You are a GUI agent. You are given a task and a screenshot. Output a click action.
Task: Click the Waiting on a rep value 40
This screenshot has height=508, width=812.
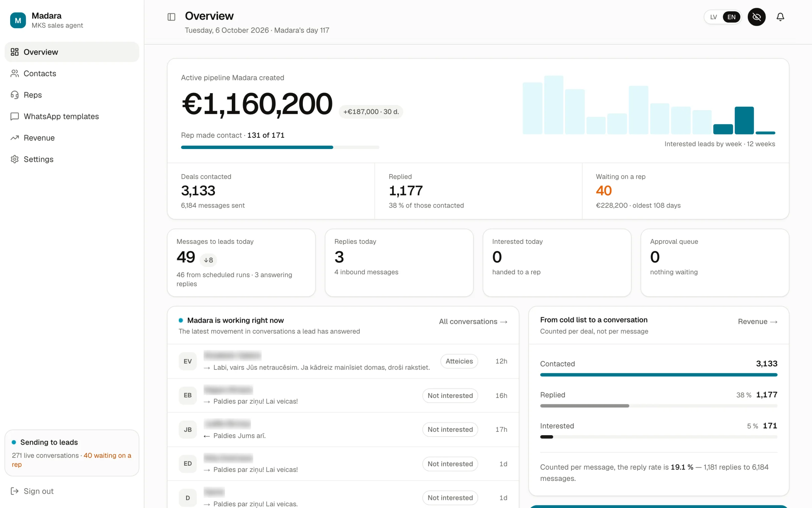click(x=604, y=191)
